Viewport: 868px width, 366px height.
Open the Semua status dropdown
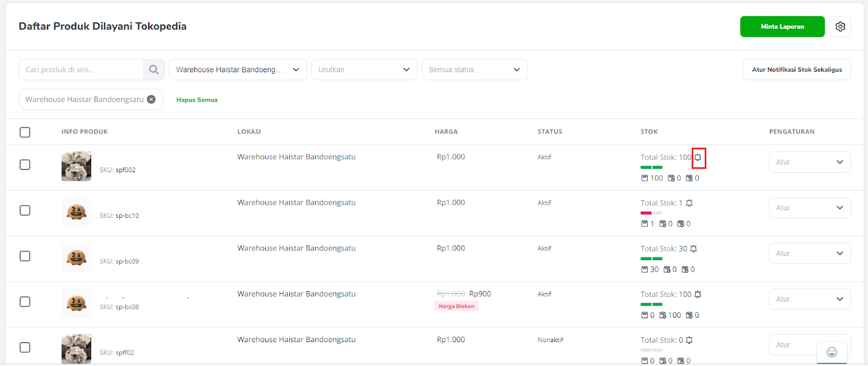[x=475, y=70]
